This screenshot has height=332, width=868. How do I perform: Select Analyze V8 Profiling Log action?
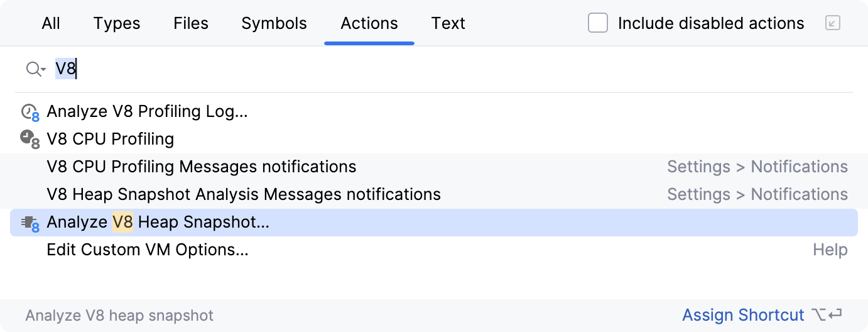148,112
